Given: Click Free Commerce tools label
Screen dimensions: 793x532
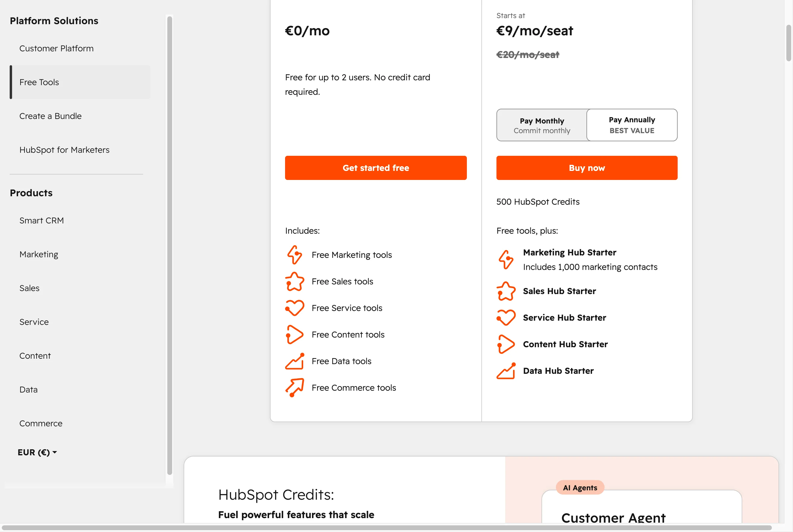Looking at the screenshot, I should click(x=354, y=388).
